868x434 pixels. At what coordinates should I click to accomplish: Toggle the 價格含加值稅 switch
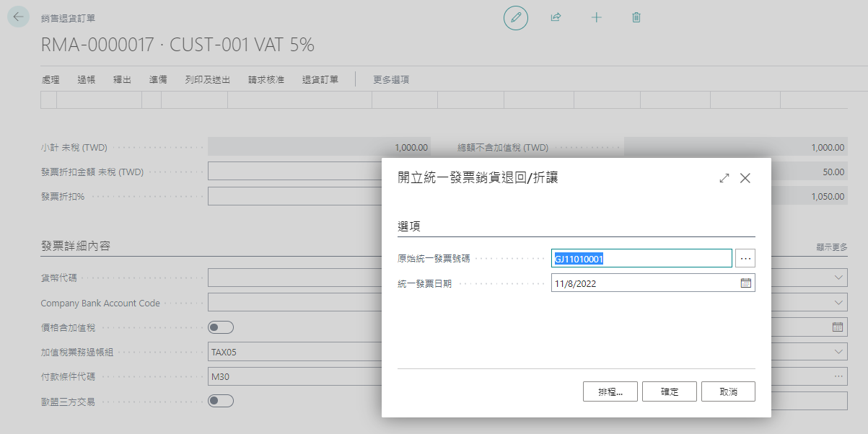[221, 328]
